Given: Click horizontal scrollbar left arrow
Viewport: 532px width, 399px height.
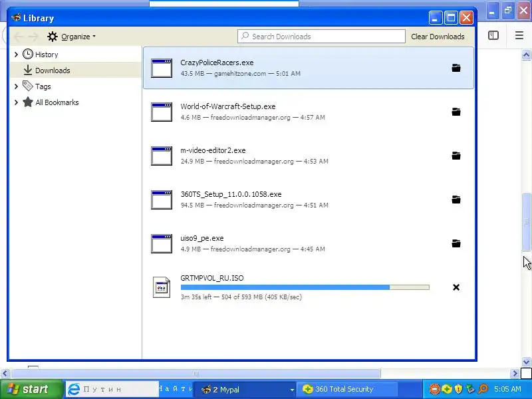Looking at the screenshot, I should [5, 373].
